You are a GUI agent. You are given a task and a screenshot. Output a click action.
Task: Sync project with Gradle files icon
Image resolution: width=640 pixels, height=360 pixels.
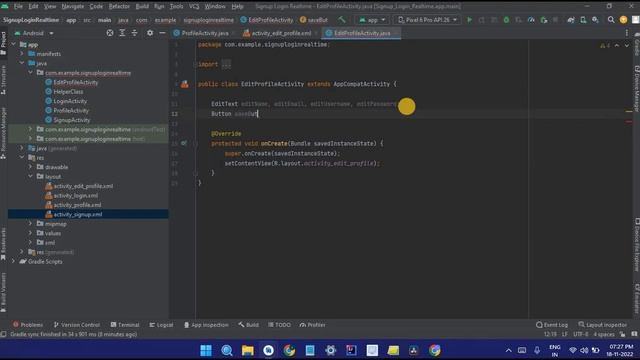coord(571,20)
